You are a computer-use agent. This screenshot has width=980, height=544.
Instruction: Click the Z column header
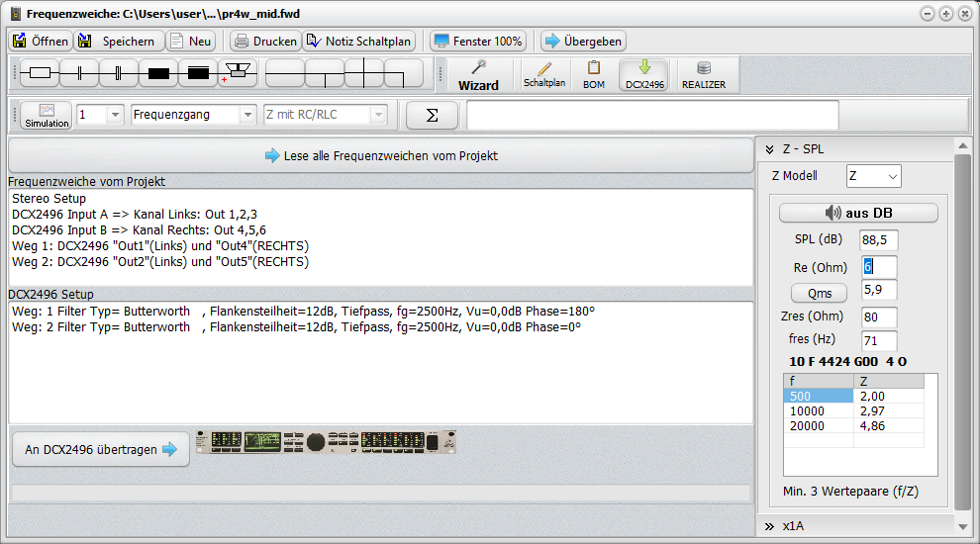[888, 381]
